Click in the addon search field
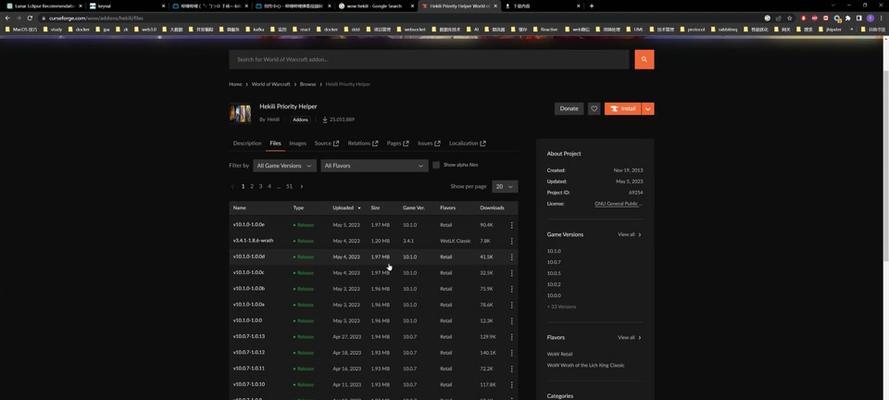Image resolution: width=889 pixels, height=400 pixels. 429,59
